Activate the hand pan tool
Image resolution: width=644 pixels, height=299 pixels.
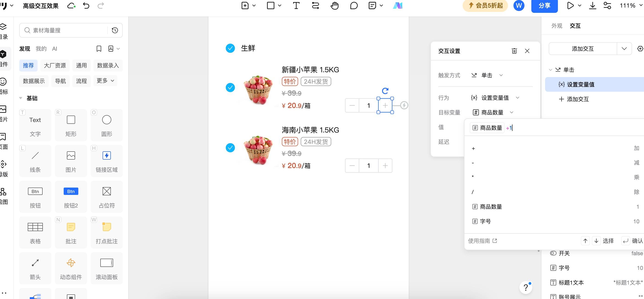point(335,6)
